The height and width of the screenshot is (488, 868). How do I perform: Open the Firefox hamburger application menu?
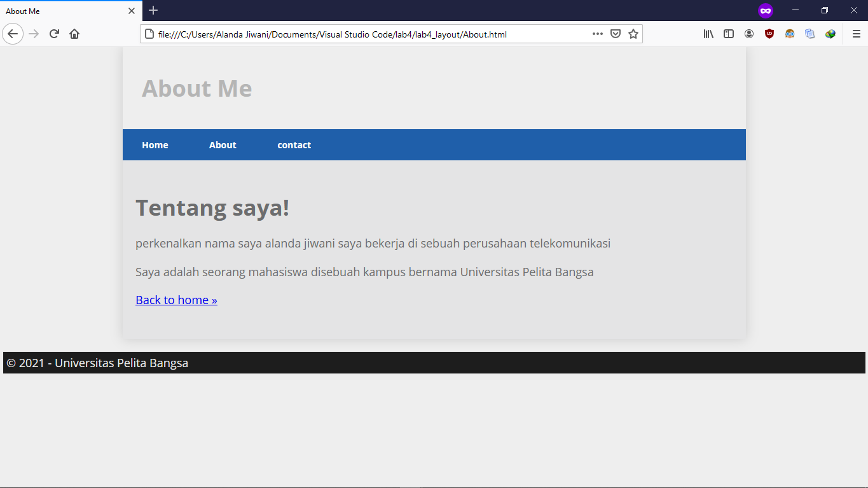coord(857,34)
